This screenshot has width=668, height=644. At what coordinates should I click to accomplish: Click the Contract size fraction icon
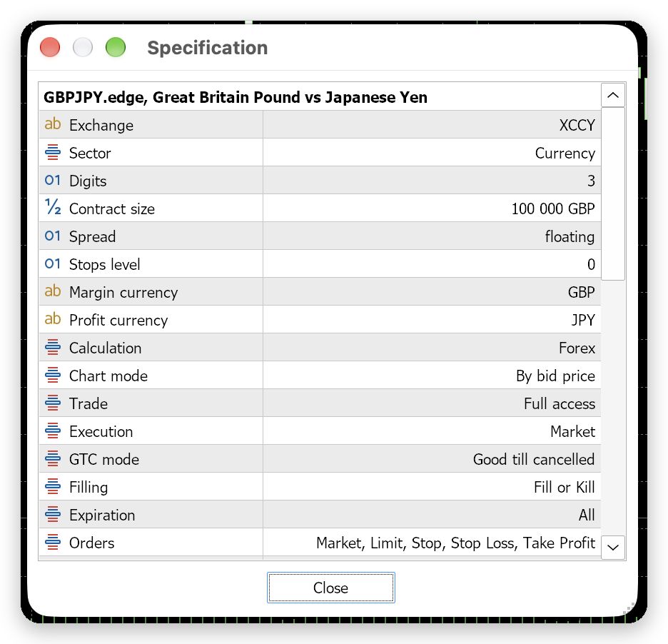[x=53, y=208]
